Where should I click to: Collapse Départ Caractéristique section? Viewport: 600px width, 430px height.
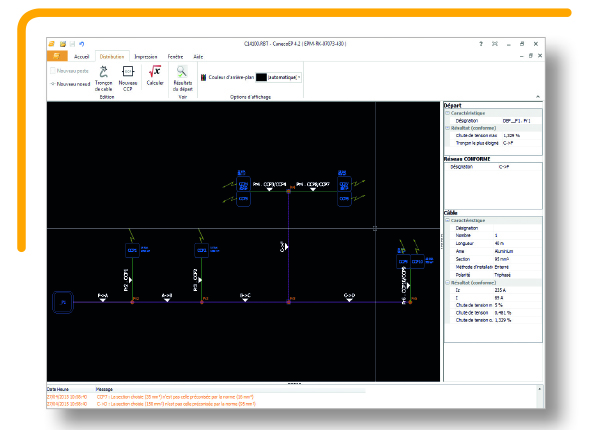point(447,113)
